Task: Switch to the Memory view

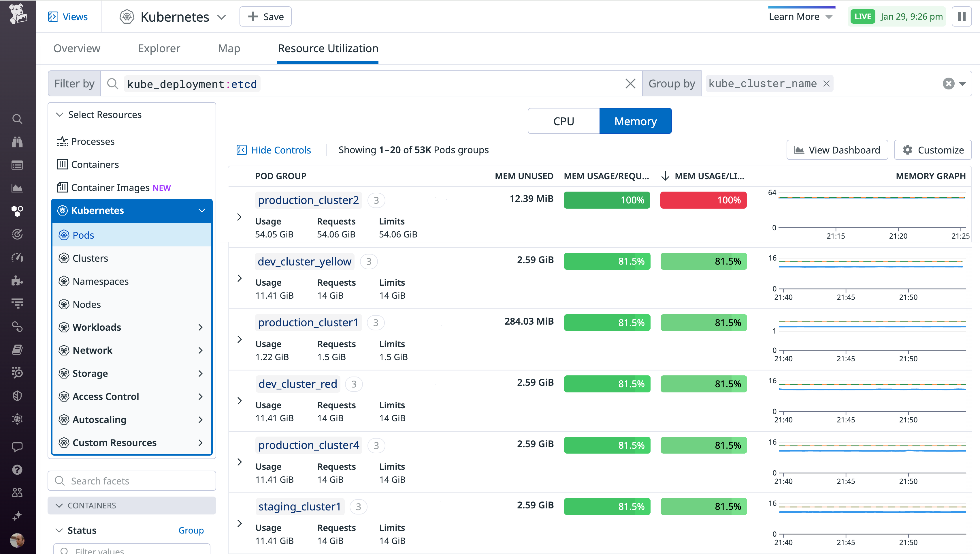Action: pos(635,121)
